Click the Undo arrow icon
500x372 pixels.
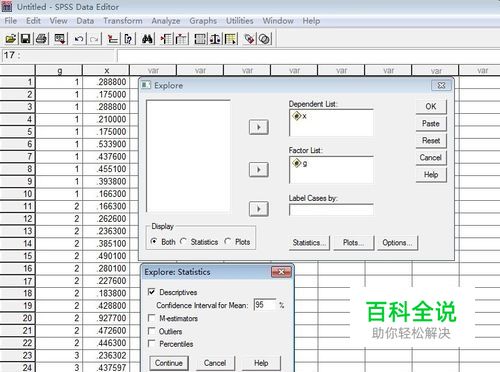(x=79, y=39)
